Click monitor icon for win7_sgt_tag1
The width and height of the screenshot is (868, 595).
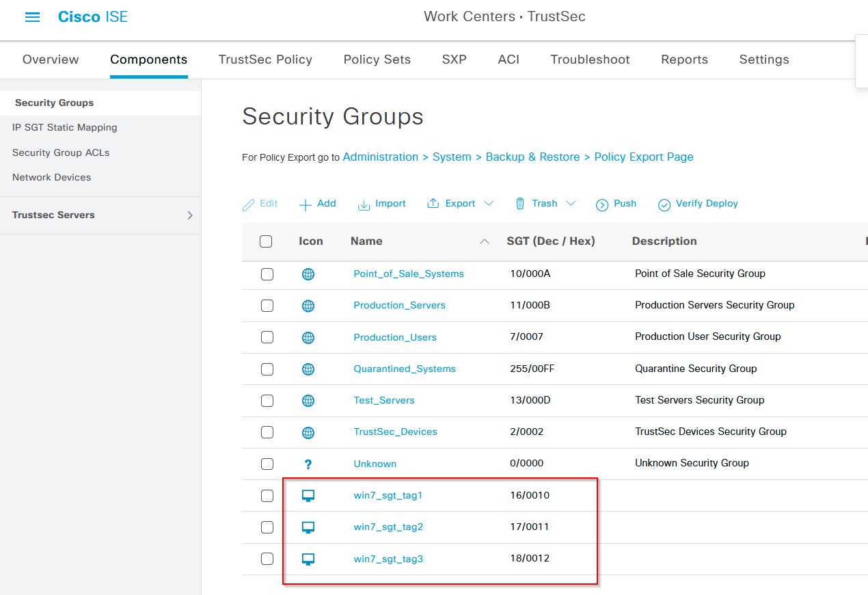point(308,496)
